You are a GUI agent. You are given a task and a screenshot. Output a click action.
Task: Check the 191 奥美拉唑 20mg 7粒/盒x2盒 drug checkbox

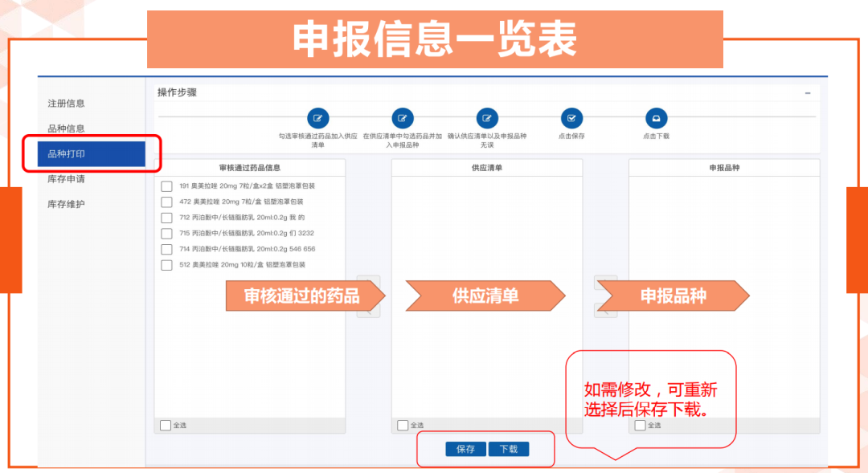tap(166, 186)
